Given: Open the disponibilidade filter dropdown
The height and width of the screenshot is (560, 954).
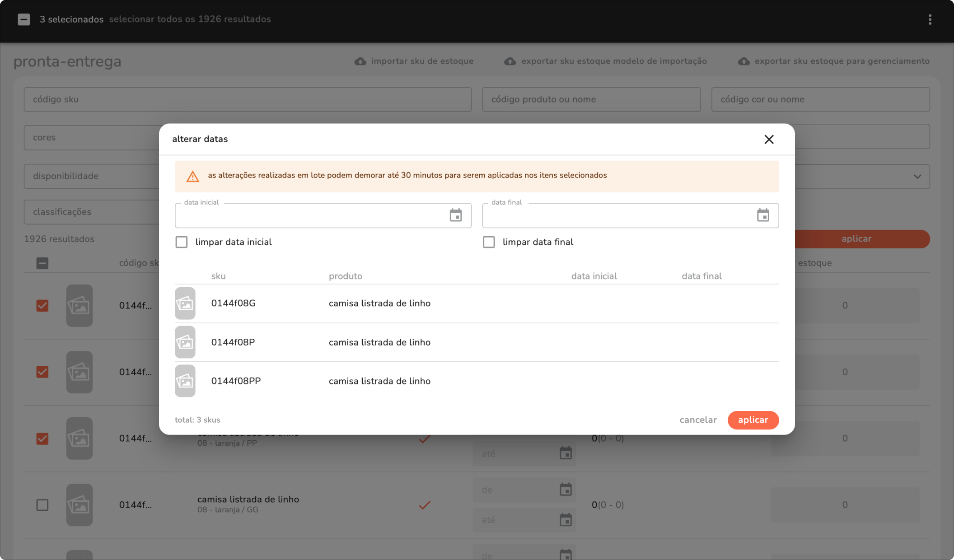Looking at the screenshot, I should [x=90, y=176].
